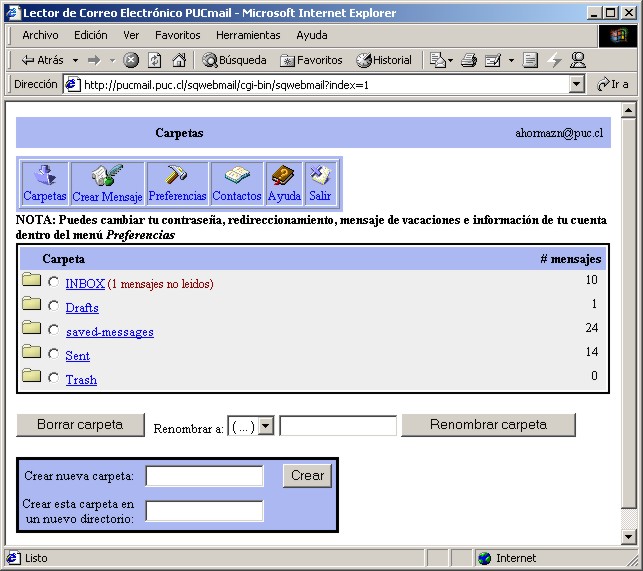Open the Atrás history dropdown arrow
The height and width of the screenshot is (571, 643).
tap(75, 61)
